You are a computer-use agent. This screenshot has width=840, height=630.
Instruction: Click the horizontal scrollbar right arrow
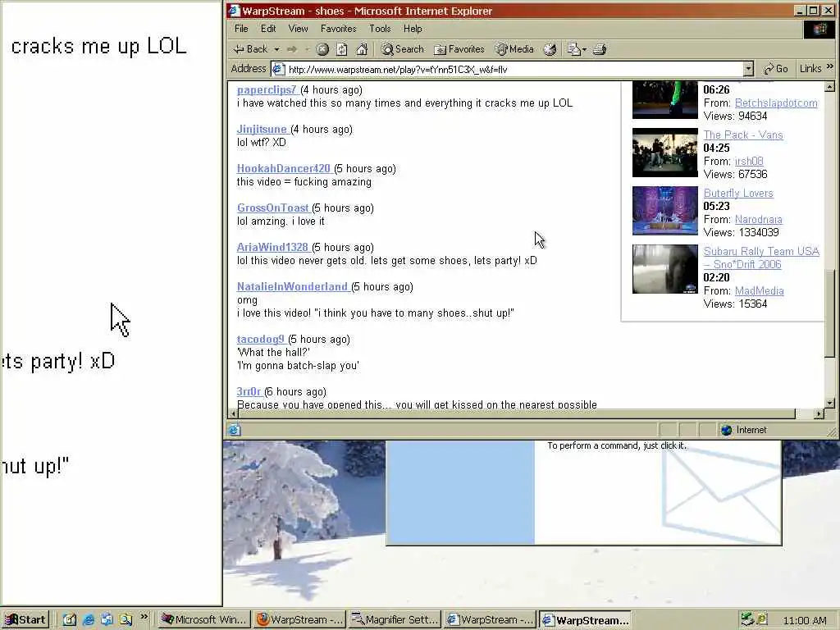click(819, 413)
